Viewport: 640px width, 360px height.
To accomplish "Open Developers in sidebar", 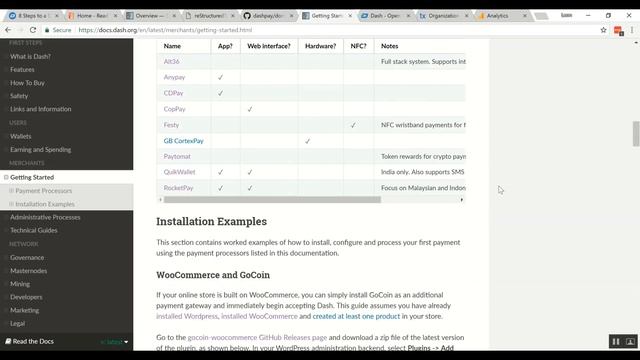I will click(26, 297).
